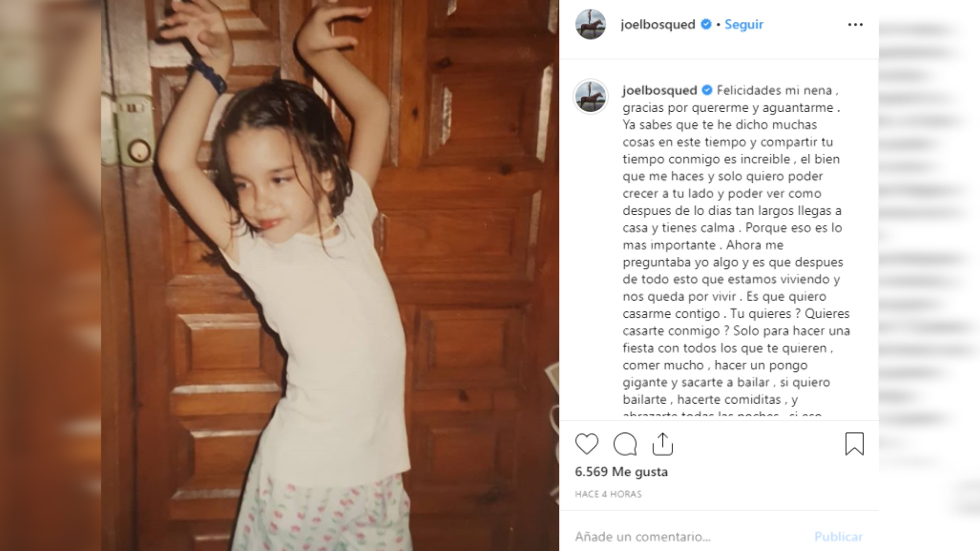Image resolution: width=980 pixels, height=551 pixels.
Task: Open joelbosqued profile picture in header
Action: click(591, 24)
